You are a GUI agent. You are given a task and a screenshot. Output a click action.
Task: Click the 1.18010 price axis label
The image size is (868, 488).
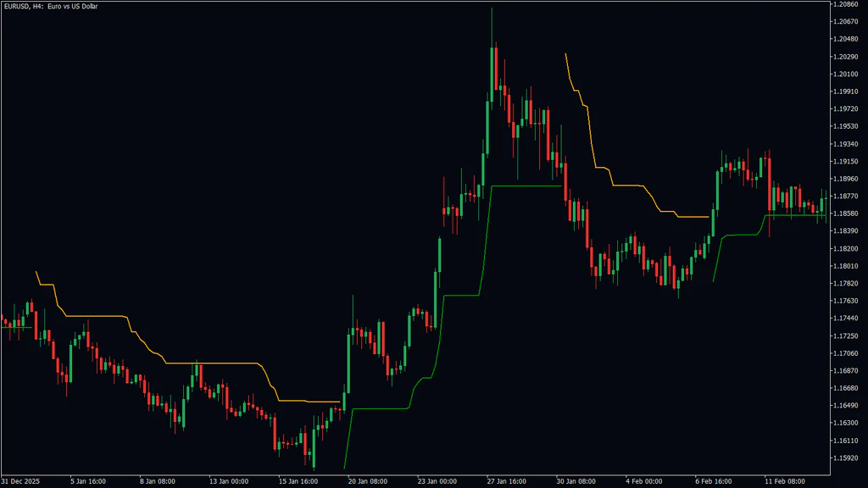(846, 266)
